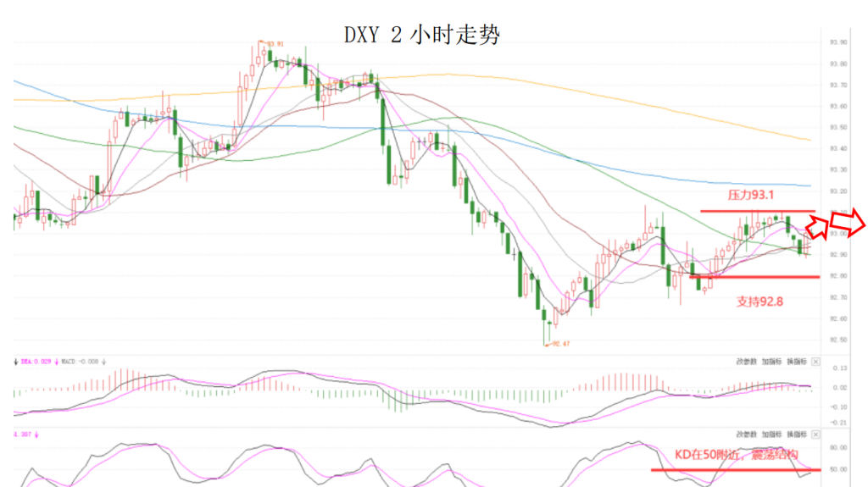Click the -0.21 MACD axis label
The height and width of the screenshot is (487, 868).
click(x=839, y=423)
